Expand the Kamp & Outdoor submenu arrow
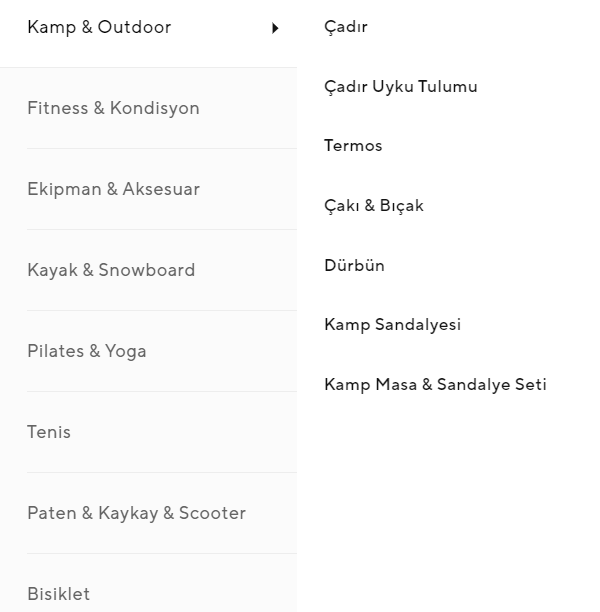 coord(275,28)
